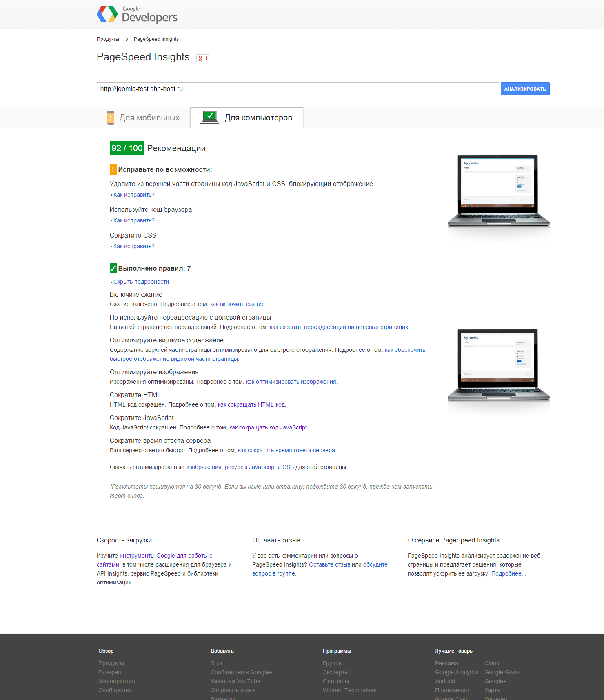The image size is (604, 700).
Task: Click the Google +1 button
Action: click(203, 58)
